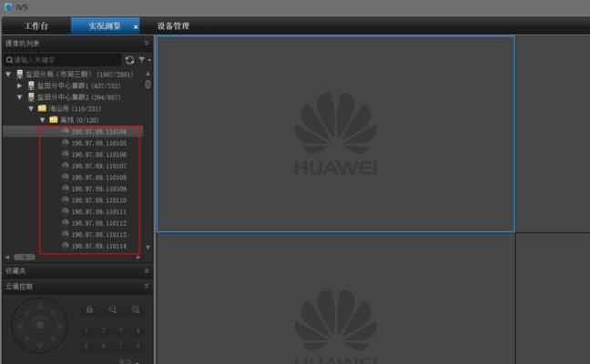Close the 实况浏览 tab
Image resolution: width=590 pixels, height=364 pixels.
pyautogui.click(x=136, y=27)
